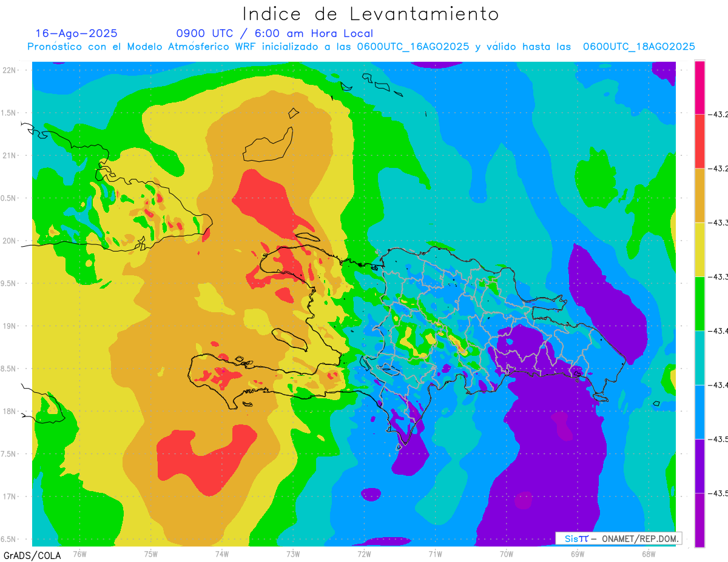
Task: Click the '0600UTC_18AGO2025' valid-until time text
Action: 639,47
